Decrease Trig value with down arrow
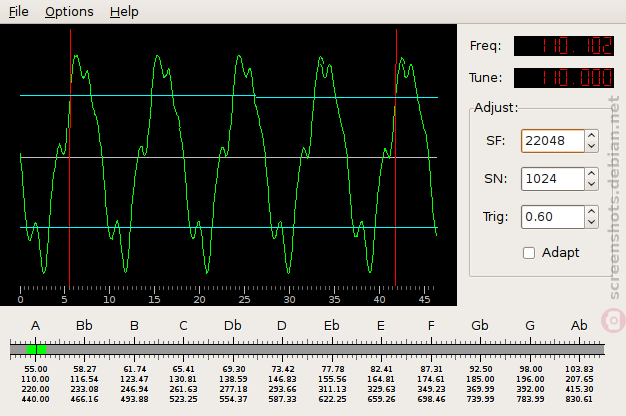Viewport: 626px width, 416px height. click(x=591, y=222)
